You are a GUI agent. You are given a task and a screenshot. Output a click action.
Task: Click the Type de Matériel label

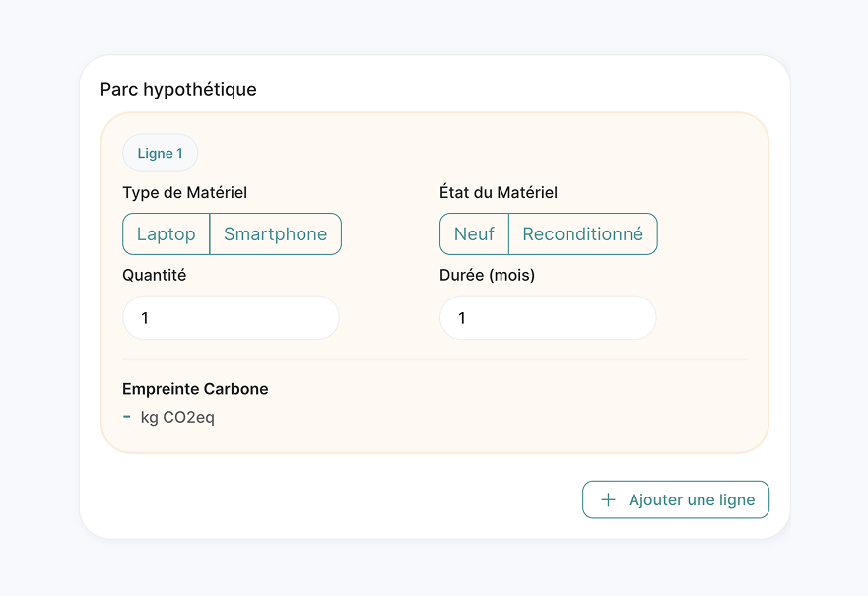pos(184,193)
